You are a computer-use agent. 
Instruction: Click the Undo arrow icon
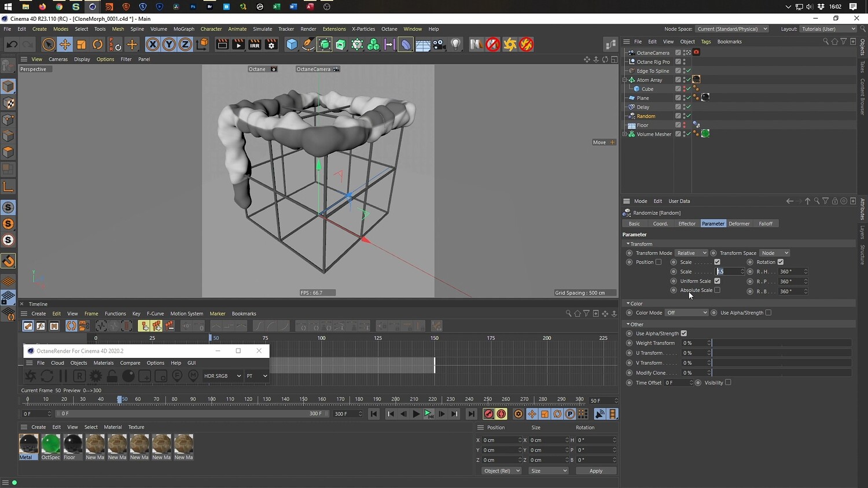pos(12,45)
